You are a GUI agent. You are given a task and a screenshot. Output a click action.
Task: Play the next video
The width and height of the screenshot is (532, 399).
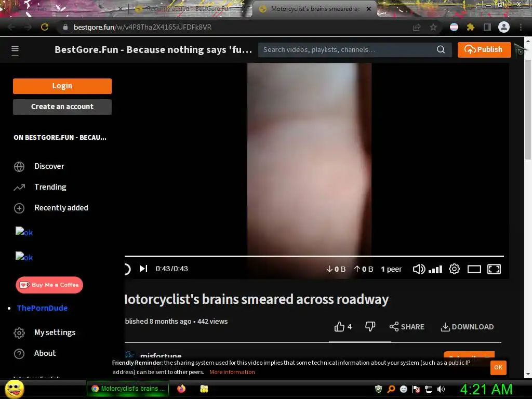[143, 269]
